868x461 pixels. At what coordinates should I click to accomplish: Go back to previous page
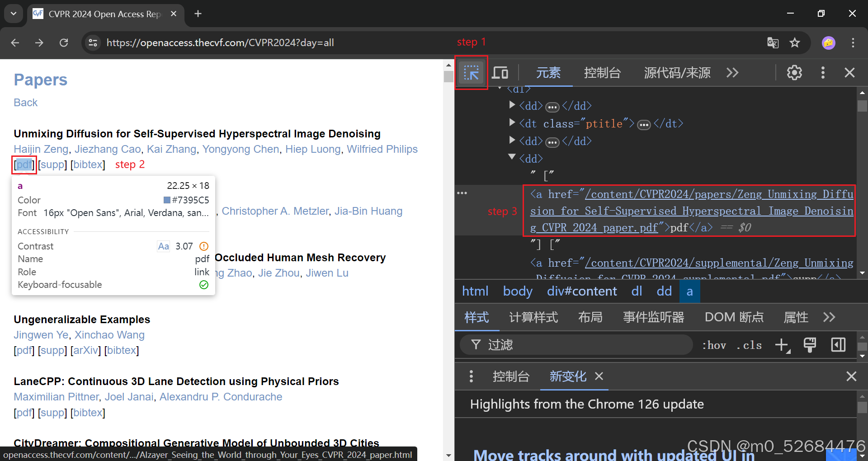(x=15, y=42)
